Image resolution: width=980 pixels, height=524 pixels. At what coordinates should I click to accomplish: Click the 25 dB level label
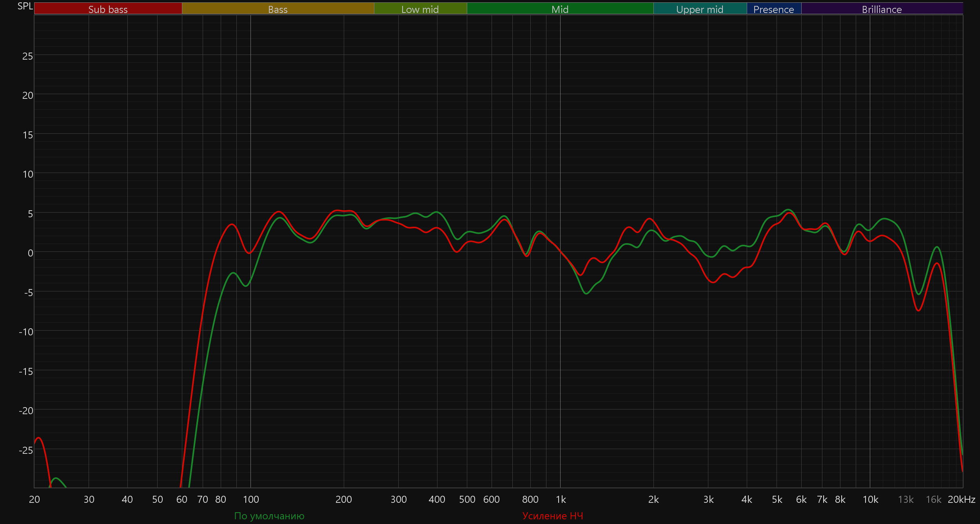click(27, 56)
